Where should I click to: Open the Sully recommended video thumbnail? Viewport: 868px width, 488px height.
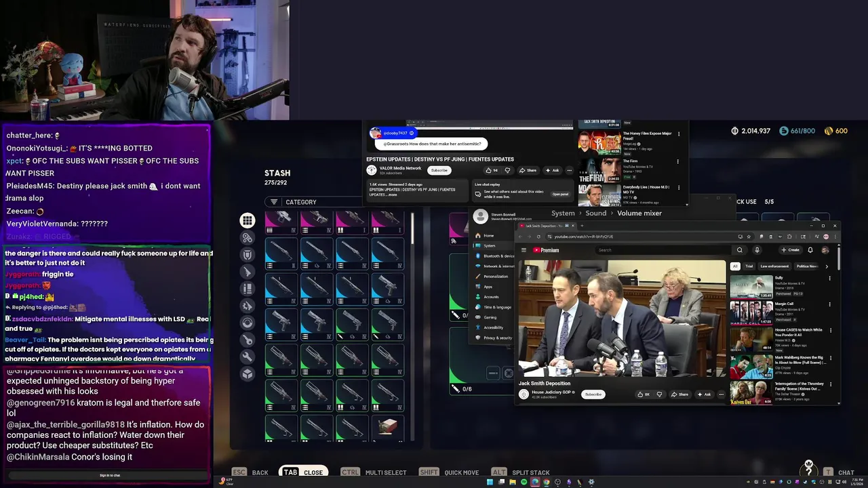point(751,287)
